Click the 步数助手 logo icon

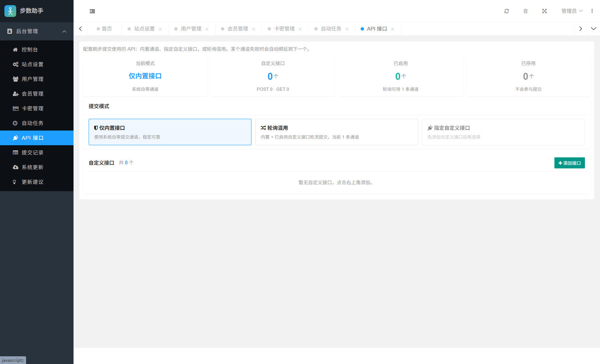10,11
